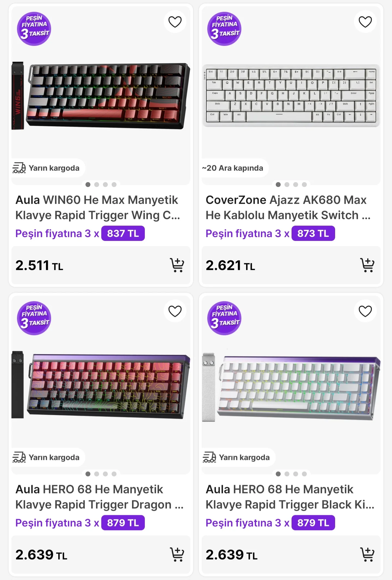Select the second image dot on Aula WIN60
Viewport: 392px width, 580px height.
pos(97,185)
